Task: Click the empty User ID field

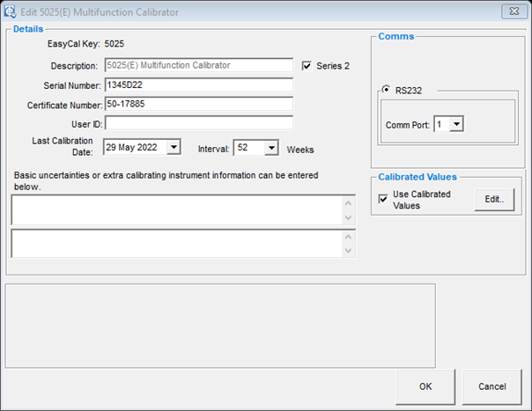Action: click(198, 123)
